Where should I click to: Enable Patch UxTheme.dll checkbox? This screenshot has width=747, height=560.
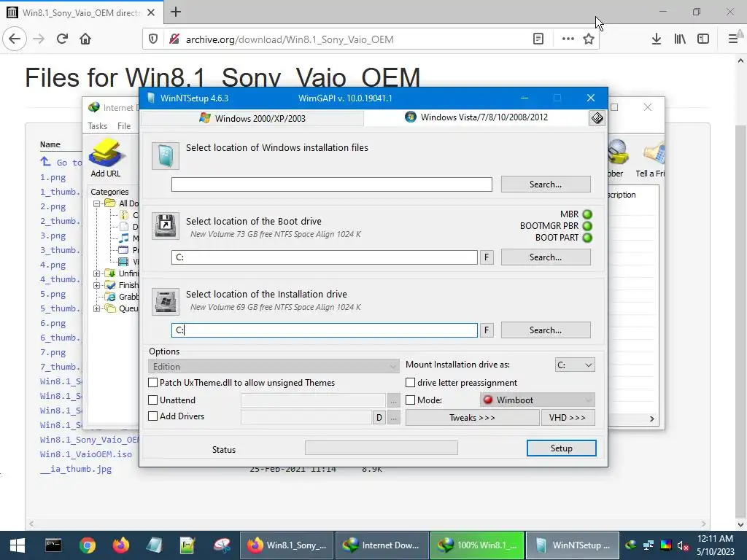pyautogui.click(x=153, y=383)
